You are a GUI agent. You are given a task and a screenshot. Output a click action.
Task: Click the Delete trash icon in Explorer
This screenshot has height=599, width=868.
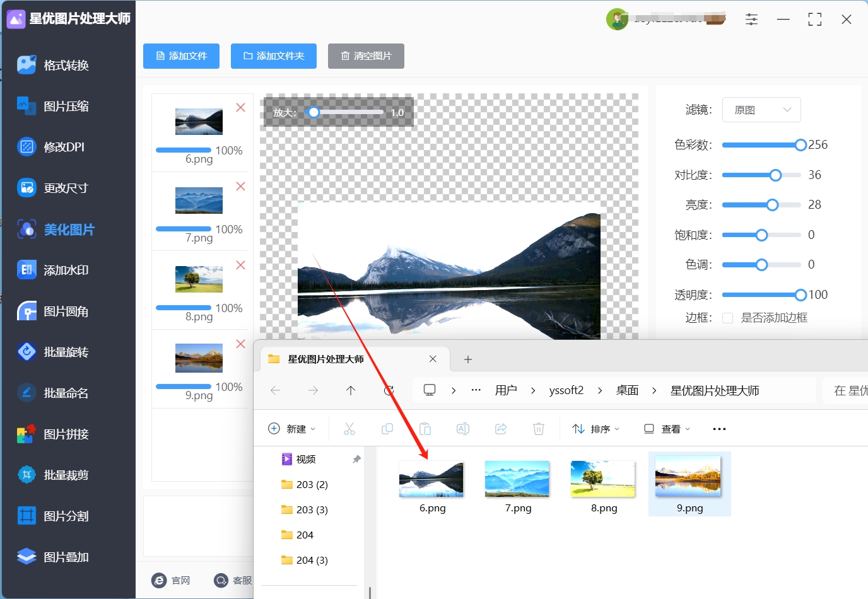[539, 429]
